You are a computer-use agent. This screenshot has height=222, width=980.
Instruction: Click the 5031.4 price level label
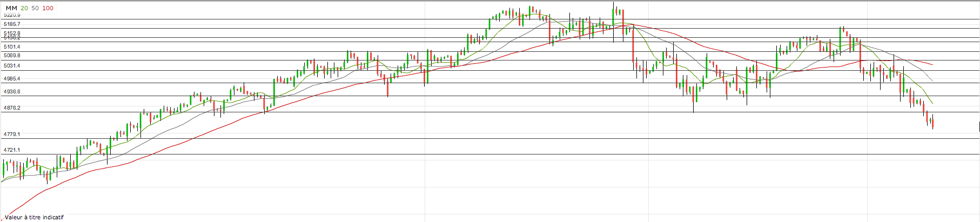tap(12, 66)
